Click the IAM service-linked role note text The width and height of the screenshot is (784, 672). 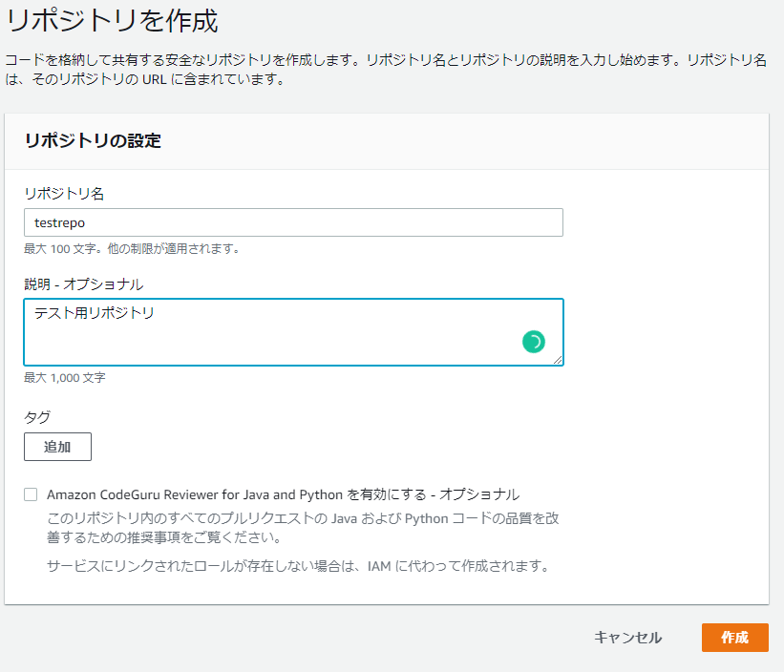[x=299, y=566]
